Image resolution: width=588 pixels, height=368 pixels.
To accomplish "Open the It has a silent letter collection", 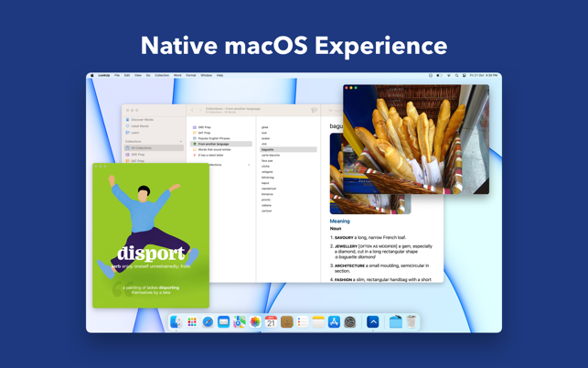I will click(x=221, y=155).
